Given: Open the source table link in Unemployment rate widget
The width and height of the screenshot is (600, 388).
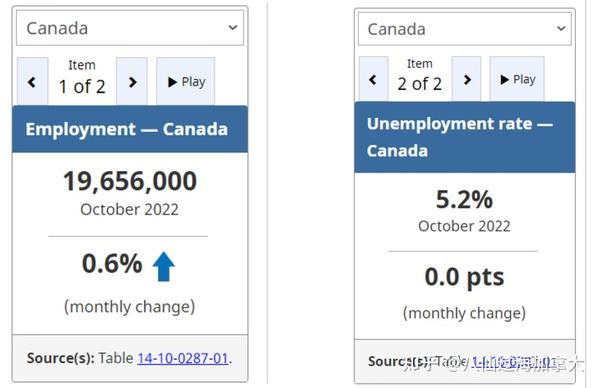Looking at the screenshot, I should click(x=514, y=362).
